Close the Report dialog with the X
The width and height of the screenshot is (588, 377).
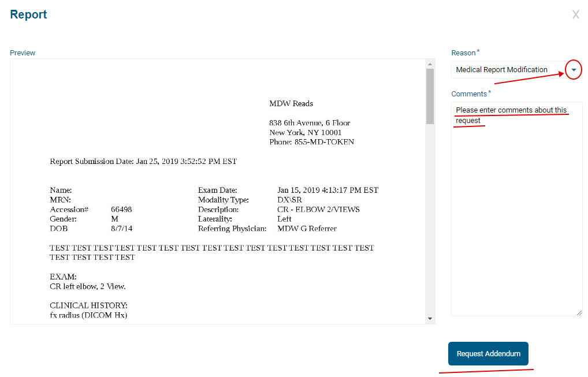[x=576, y=14]
